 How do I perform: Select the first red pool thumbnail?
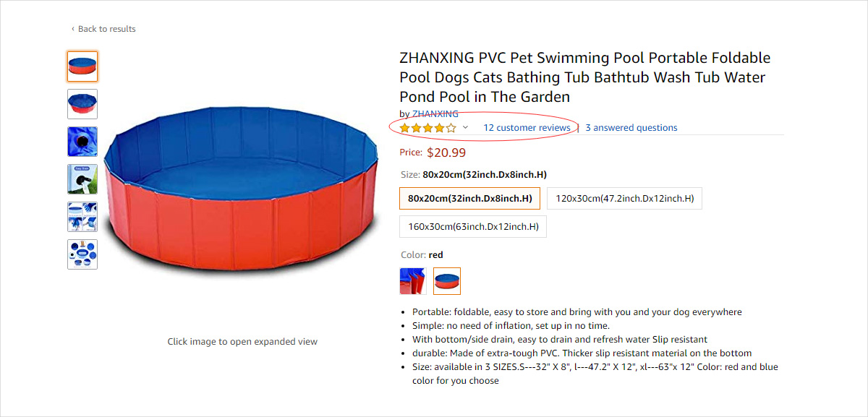coord(82,66)
